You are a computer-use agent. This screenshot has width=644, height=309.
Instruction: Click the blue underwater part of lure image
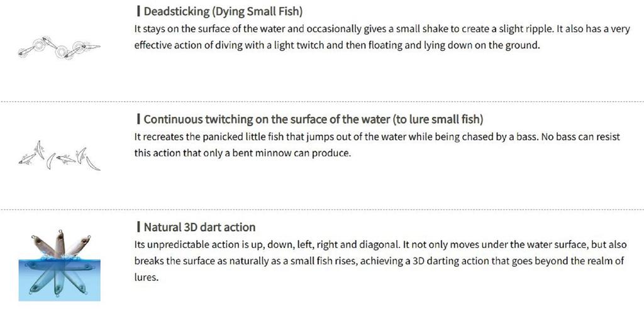click(x=58, y=280)
